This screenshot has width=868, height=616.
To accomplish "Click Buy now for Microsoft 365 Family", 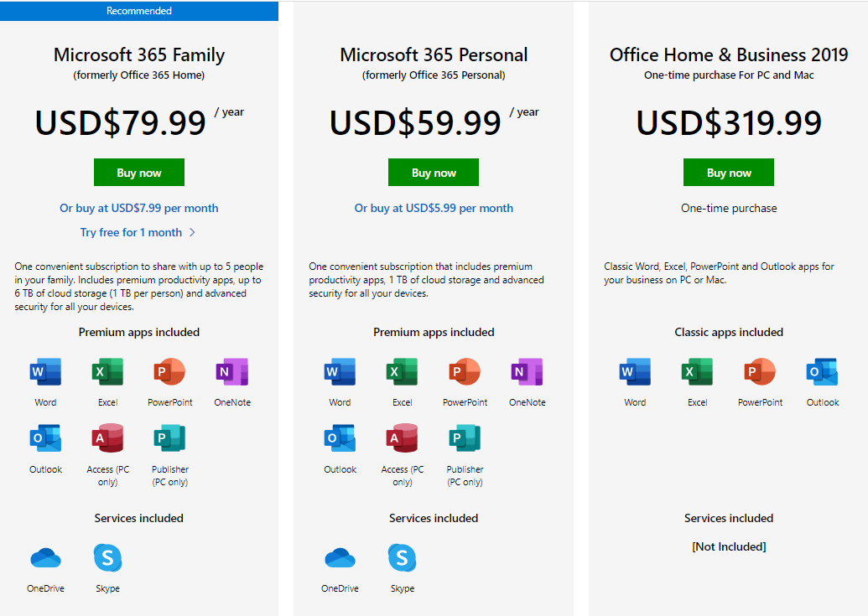I will tap(138, 172).
